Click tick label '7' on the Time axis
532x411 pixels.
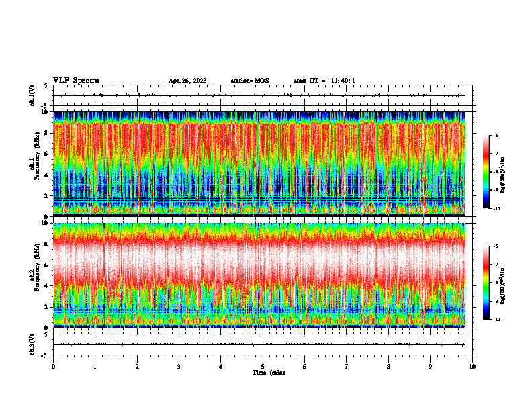[x=347, y=367]
